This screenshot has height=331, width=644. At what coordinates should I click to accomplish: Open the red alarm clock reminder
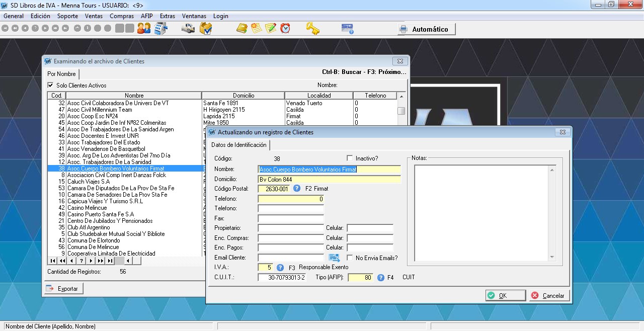coord(285,29)
